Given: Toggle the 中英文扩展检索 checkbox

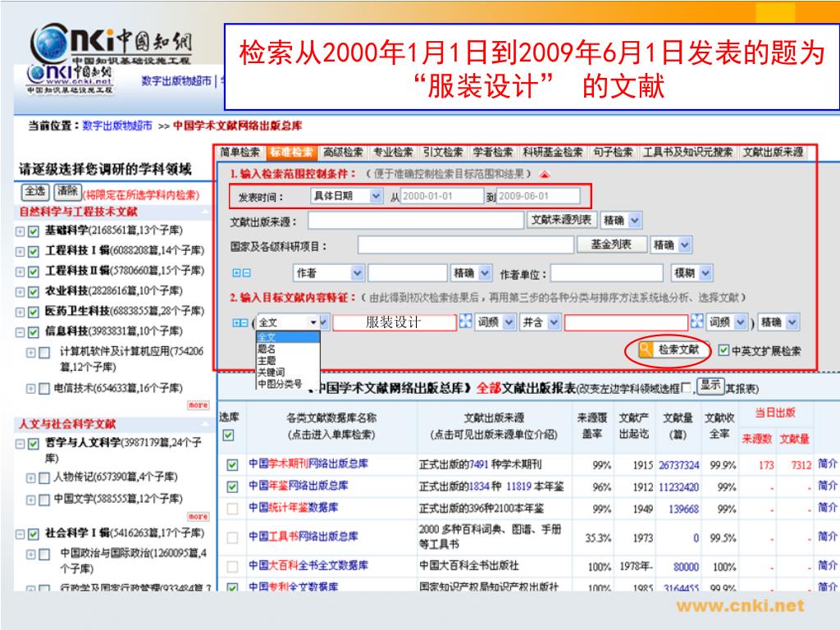Looking at the screenshot, I should point(724,350).
